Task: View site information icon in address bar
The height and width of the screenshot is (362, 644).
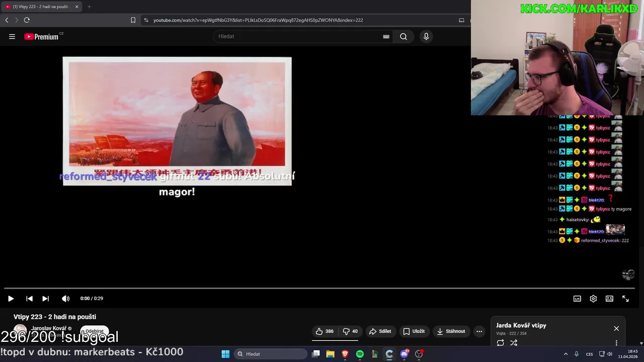Action: [146, 20]
